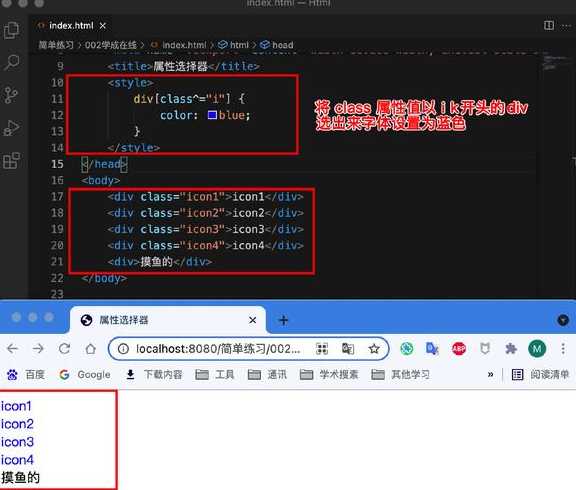This screenshot has height=490, width=576.
Task: Click the div[class^="i"] selector line
Action: tap(189, 99)
